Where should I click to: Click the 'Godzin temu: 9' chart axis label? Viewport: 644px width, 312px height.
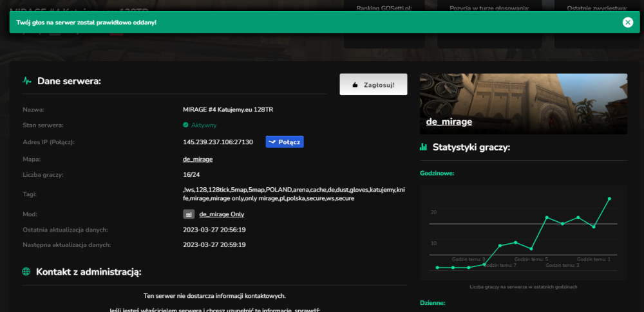click(469, 259)
